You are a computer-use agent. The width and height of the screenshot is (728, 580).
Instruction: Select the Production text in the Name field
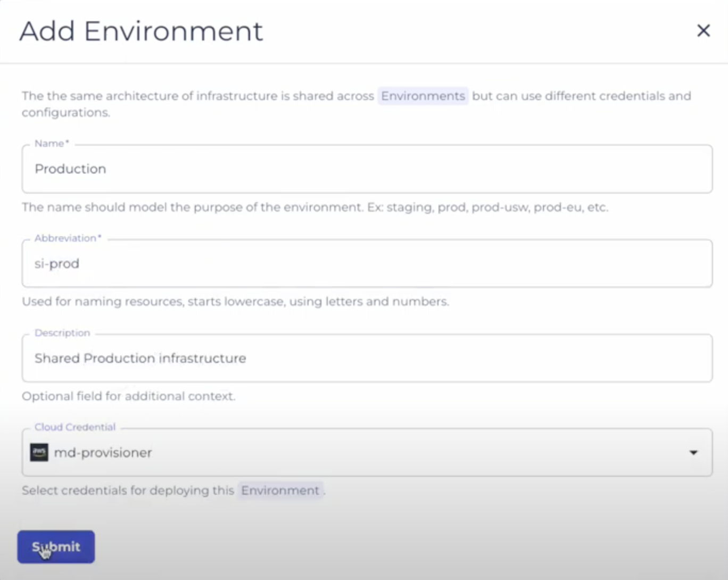(70, 169)
